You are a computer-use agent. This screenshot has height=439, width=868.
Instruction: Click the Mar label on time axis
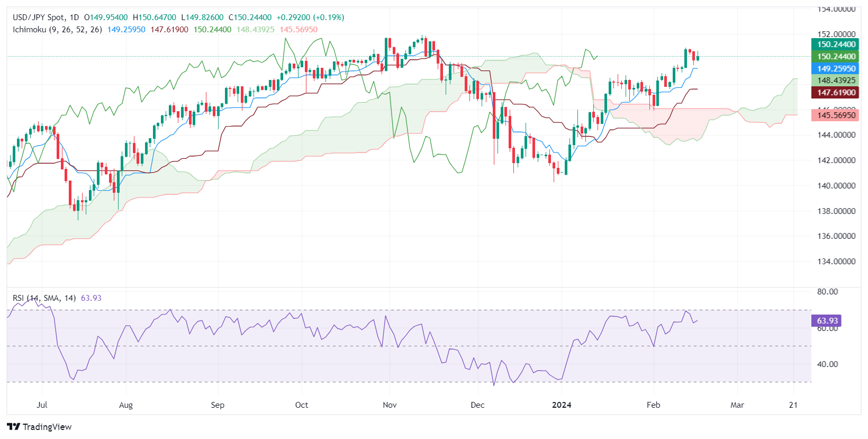pos(737,405)
